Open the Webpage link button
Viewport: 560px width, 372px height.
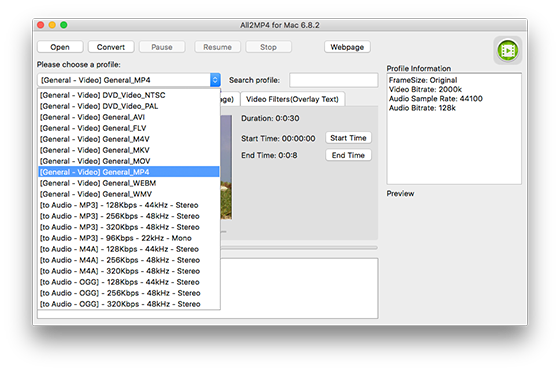click(x=347, y=47)
